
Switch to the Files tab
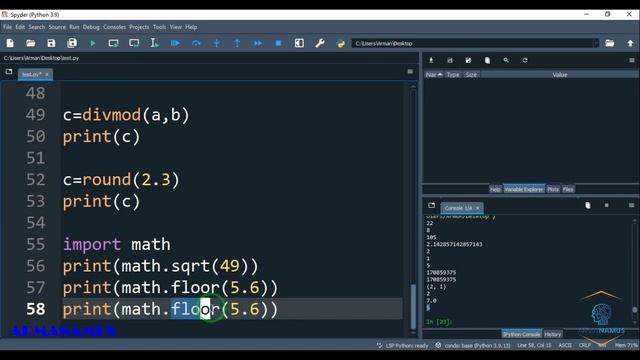point(568,189)
